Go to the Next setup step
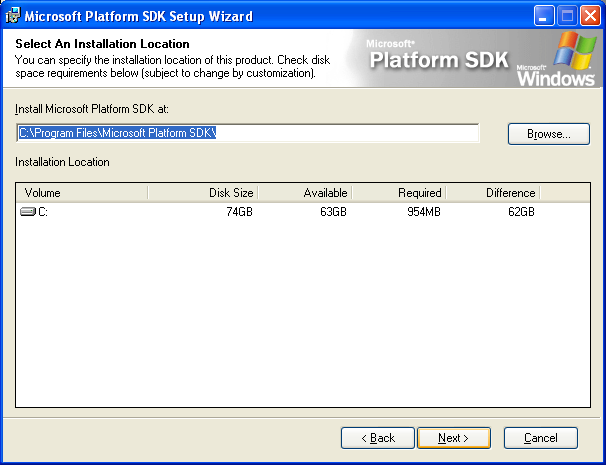 point(454,438)
